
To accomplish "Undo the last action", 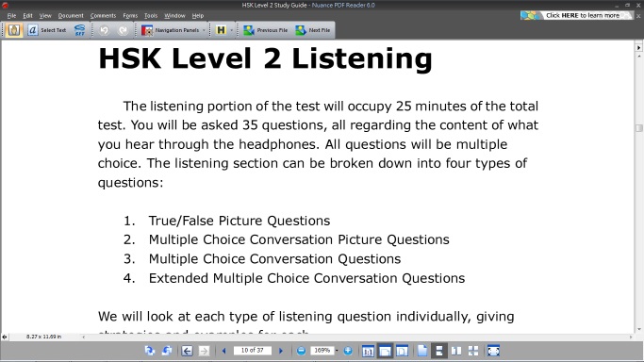I will tap(104, 30).
